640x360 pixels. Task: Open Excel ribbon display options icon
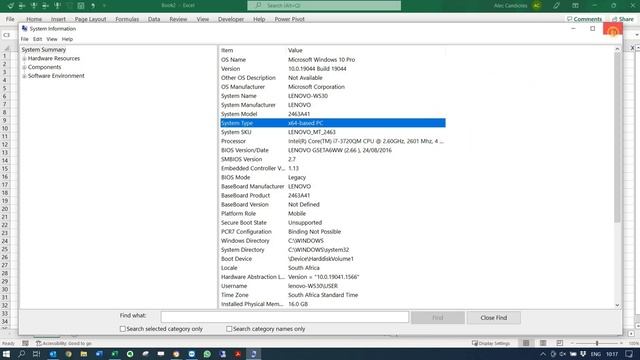pyautogui.click(x=575, y=6)
